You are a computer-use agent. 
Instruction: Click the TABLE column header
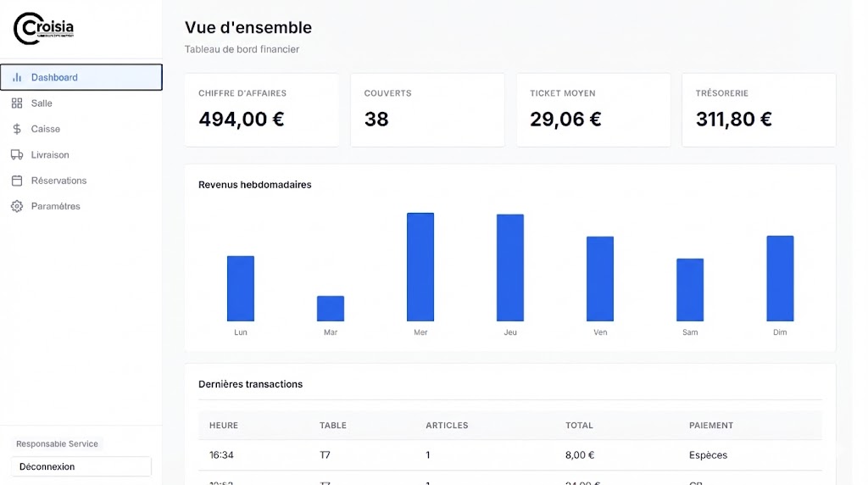(x=333, y=425)
